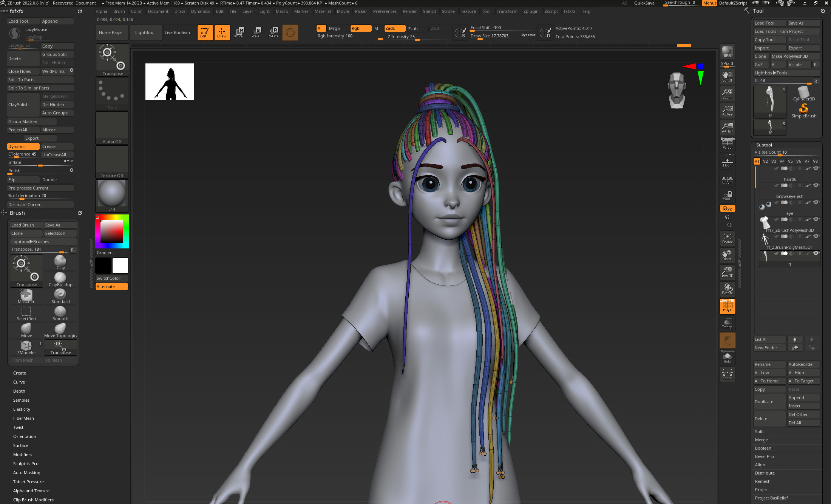Activate Draw mode button
Screen dimensions: 831x504
pyautogui.click(x=222, y=32)
